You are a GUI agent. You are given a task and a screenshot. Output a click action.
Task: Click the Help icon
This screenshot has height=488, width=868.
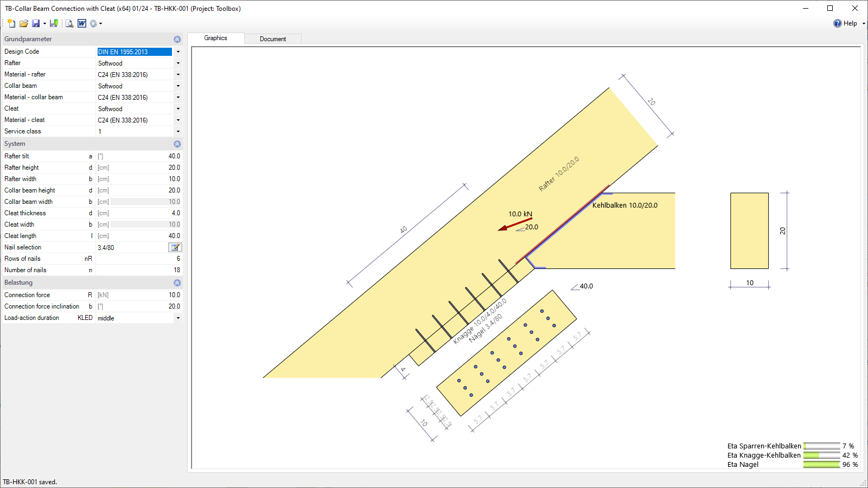tap(838, 23)
